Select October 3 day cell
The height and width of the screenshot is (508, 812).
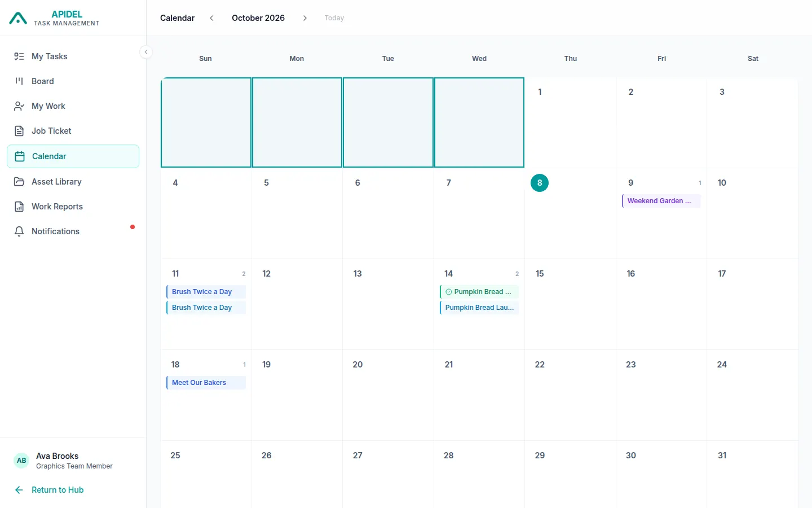(753, 122)
